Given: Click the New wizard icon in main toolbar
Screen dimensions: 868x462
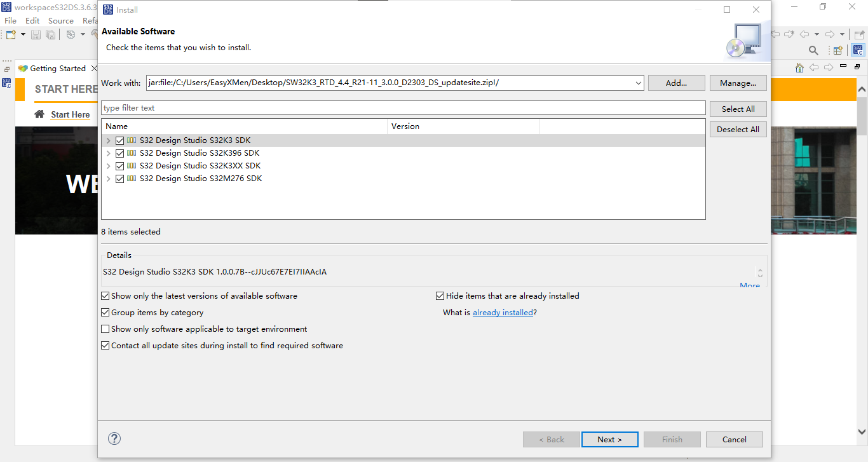Looking at the screenshot, I should point(11,34).
